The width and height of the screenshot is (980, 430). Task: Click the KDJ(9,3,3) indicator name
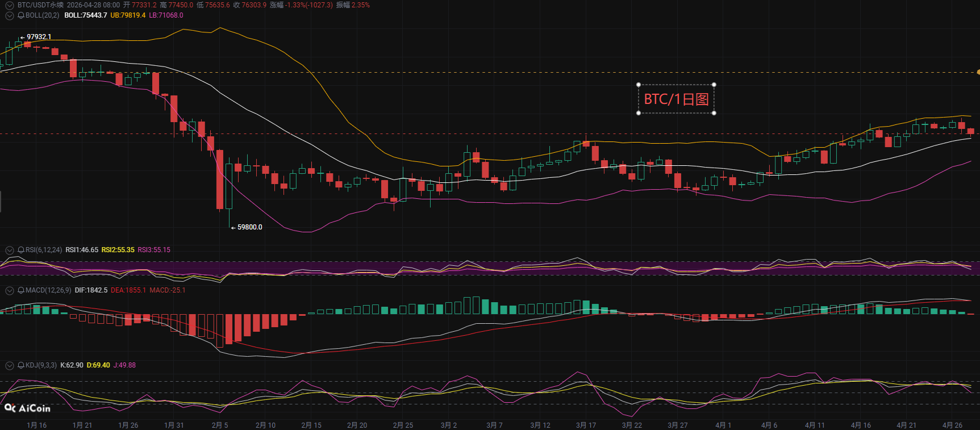pos(41,365)
